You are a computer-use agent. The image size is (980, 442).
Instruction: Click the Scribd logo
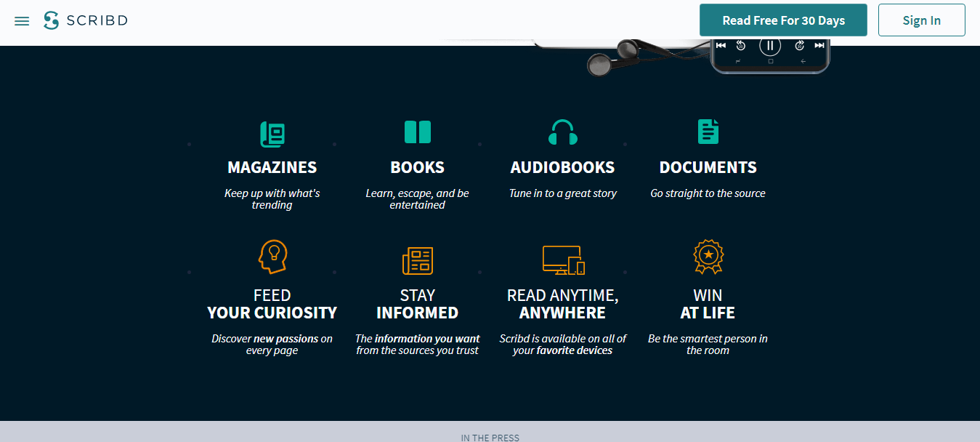point(85,20)
